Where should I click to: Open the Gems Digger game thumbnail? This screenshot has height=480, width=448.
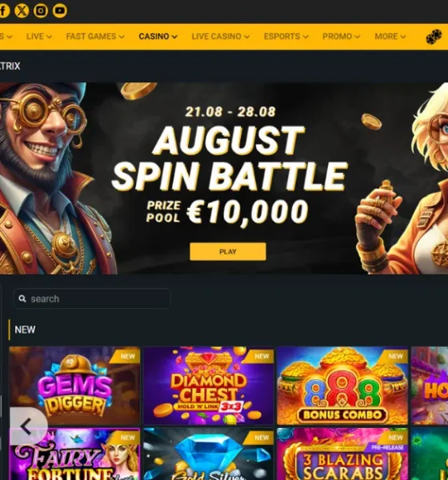pos(74,386)
